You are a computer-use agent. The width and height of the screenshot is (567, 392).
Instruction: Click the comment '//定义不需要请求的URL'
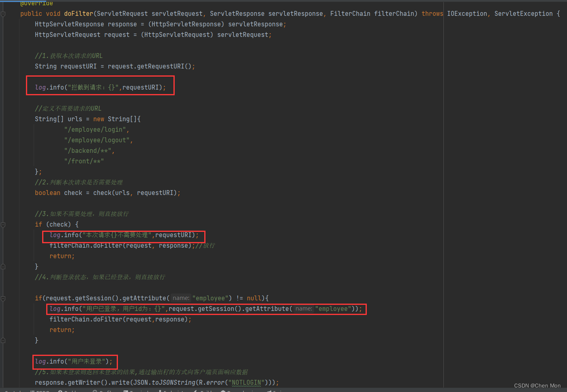pyautogui.click(x=68, y=109)
